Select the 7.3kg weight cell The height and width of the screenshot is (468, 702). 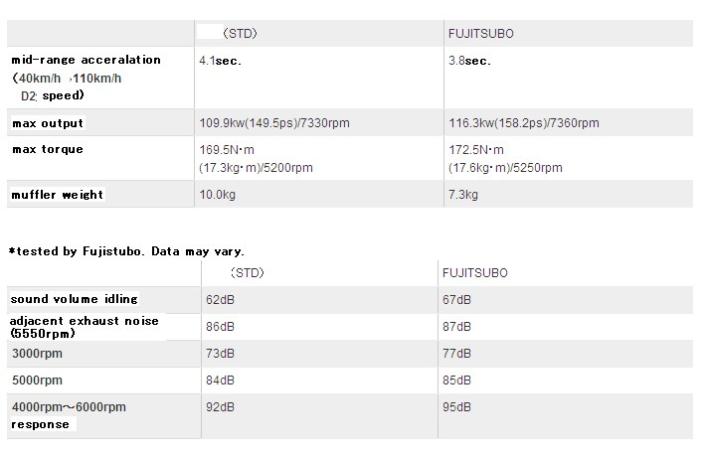click(x=463, y=194)
